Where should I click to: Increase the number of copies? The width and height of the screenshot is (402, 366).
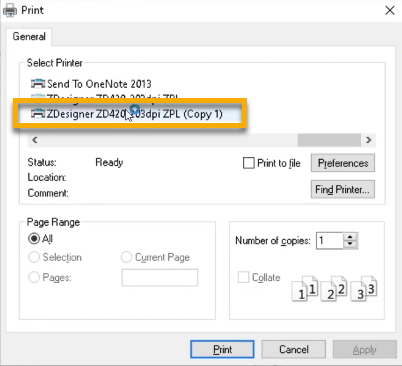click(x=350, y=237)
